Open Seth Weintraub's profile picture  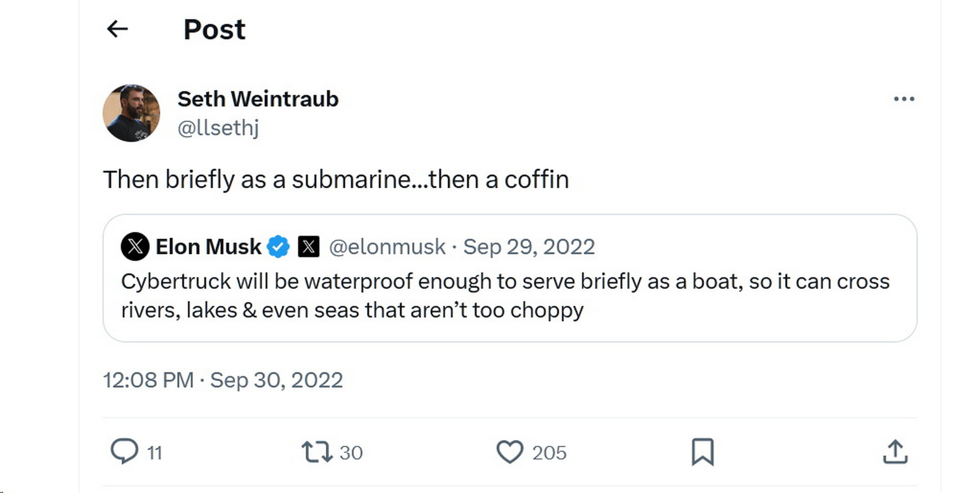(131, 113)
